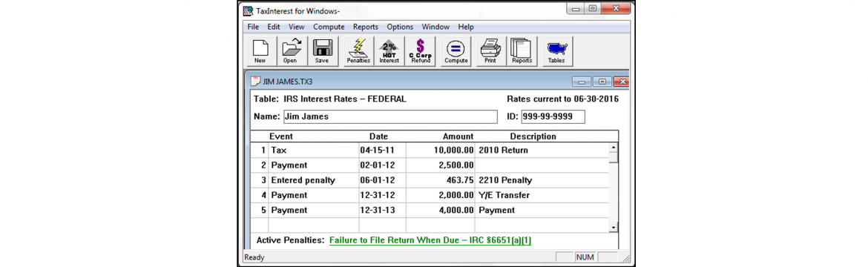Click the New file toolbar icon
The height and width of the screenshot is (267, 868).
point(260,52)
